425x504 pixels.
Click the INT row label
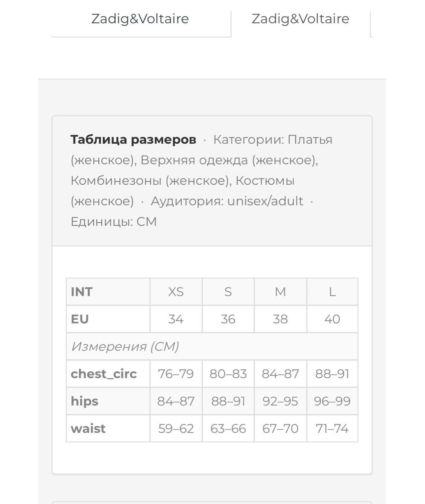tap(82, 292)
